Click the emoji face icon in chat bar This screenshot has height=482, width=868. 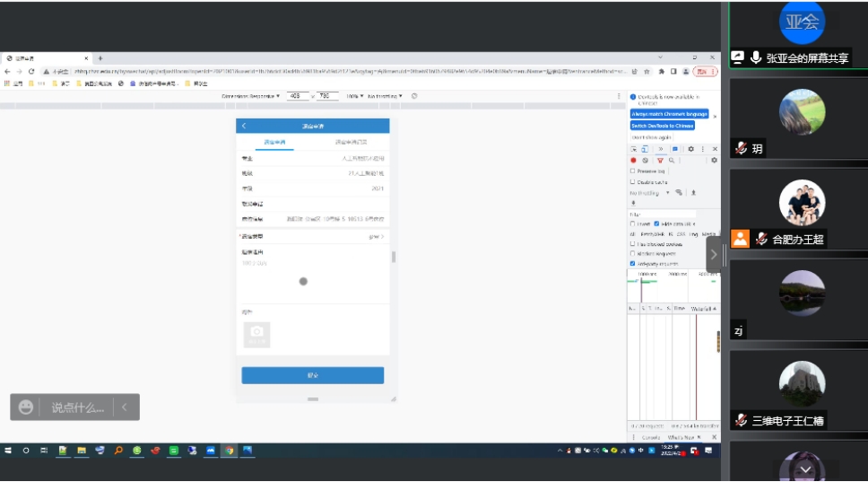pyautogui.click(x=26, y=408)
